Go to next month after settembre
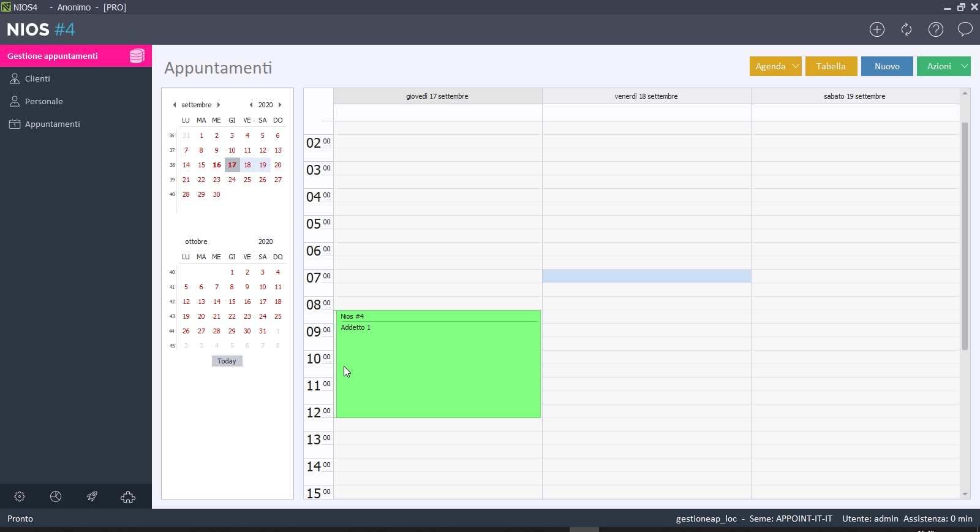Image resolution: width=980 pixels, height=532 pixels. pyautogui.click(x=219, y=105)
